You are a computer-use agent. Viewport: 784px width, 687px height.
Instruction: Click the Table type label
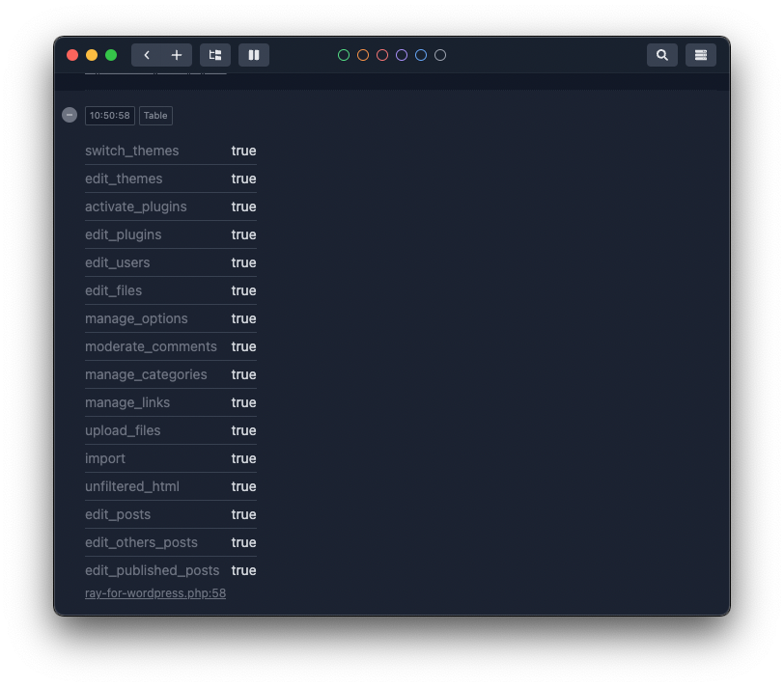155,116
